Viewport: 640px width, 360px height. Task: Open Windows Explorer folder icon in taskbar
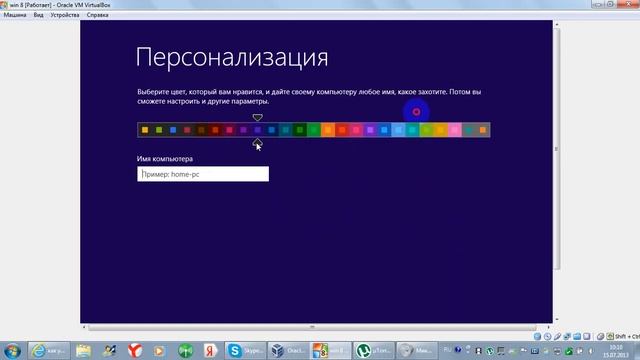[x=83, y=351]
